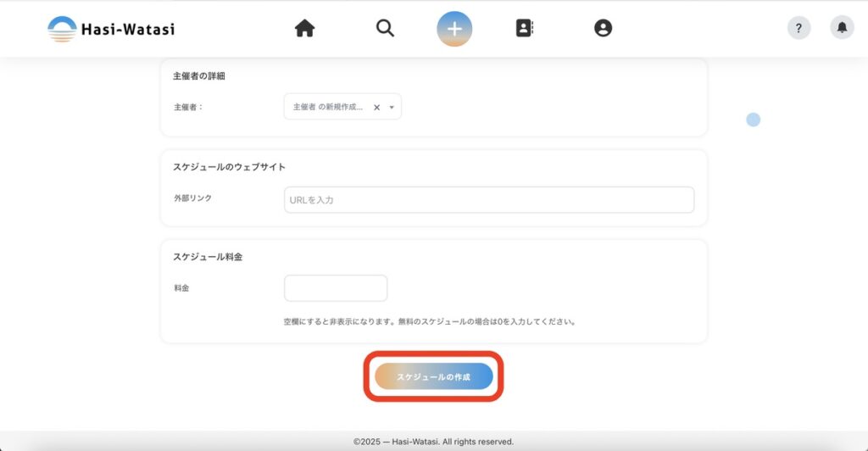This screenshot has width=868, height=451.
Task: Click the スケジュールのウェブサイト section heading
Action: 229,167
